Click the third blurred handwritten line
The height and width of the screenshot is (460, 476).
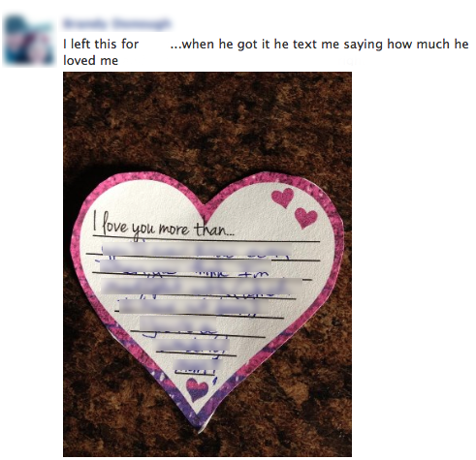click(x=202, y=287)
